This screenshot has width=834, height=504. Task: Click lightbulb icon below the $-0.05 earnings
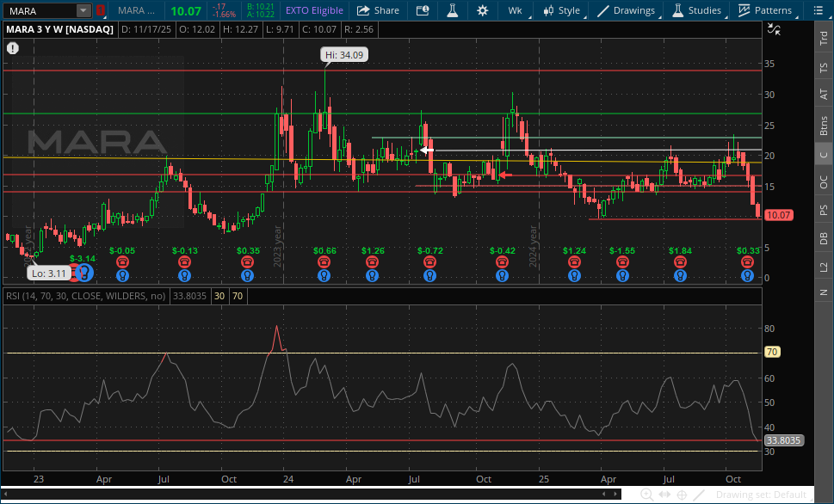pyautogui.click(x=122, y=276)
